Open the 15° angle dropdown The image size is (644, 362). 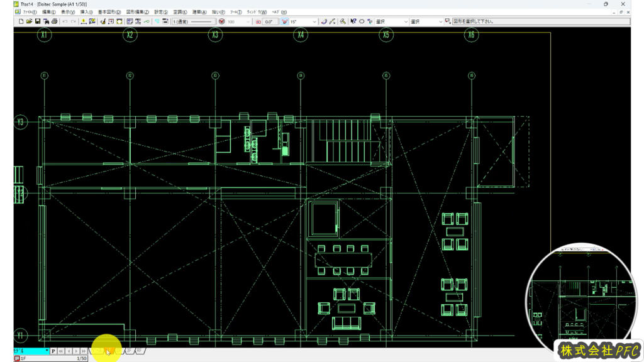[x=303, y=21]
